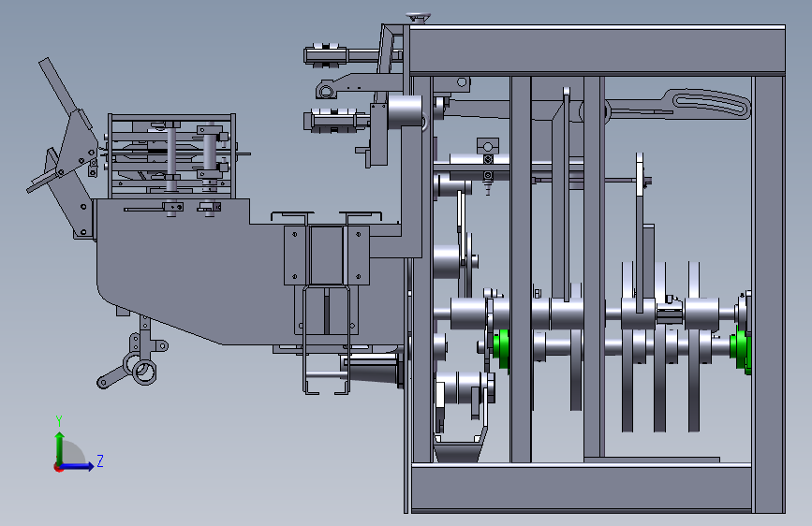Select the right green gear near the frame post

coord(741,349)
